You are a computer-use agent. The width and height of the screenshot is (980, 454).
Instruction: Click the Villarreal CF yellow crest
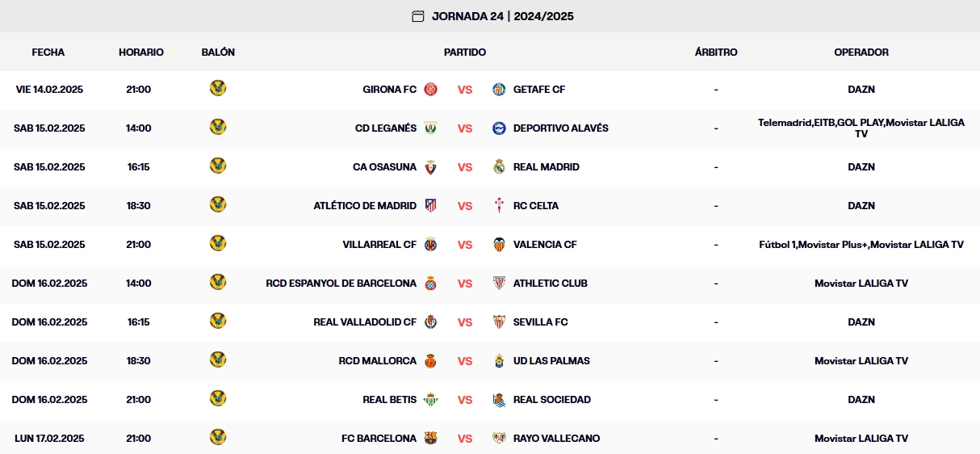coord(430,245)
